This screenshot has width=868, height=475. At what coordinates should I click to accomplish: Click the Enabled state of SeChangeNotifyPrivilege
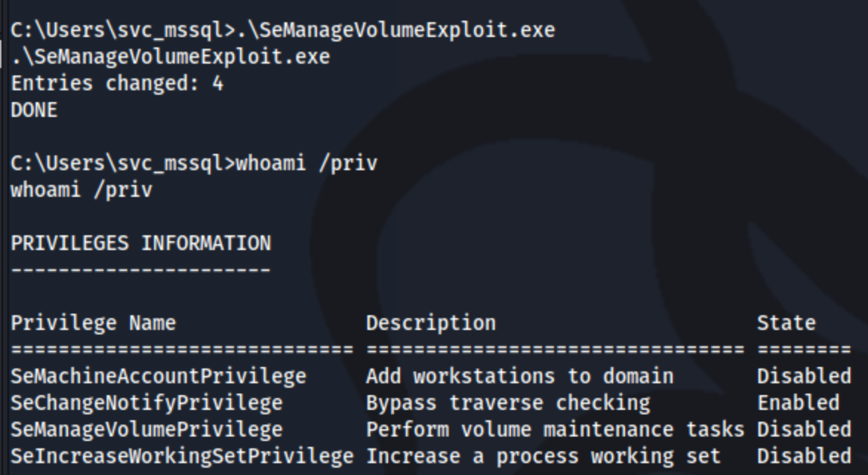pos(798,403)
